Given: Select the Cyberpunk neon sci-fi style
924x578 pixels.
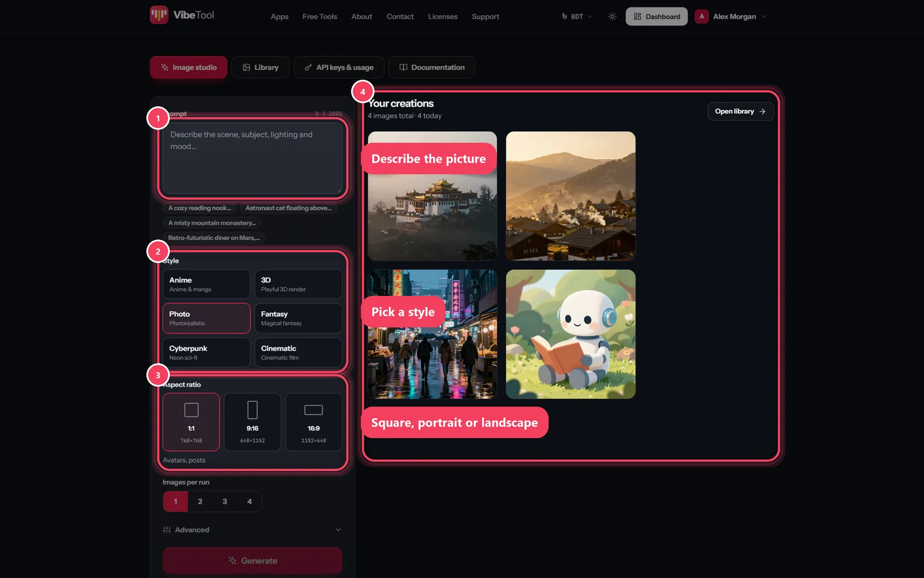Looking at the screenshot, I should click(x=206, y=353).
